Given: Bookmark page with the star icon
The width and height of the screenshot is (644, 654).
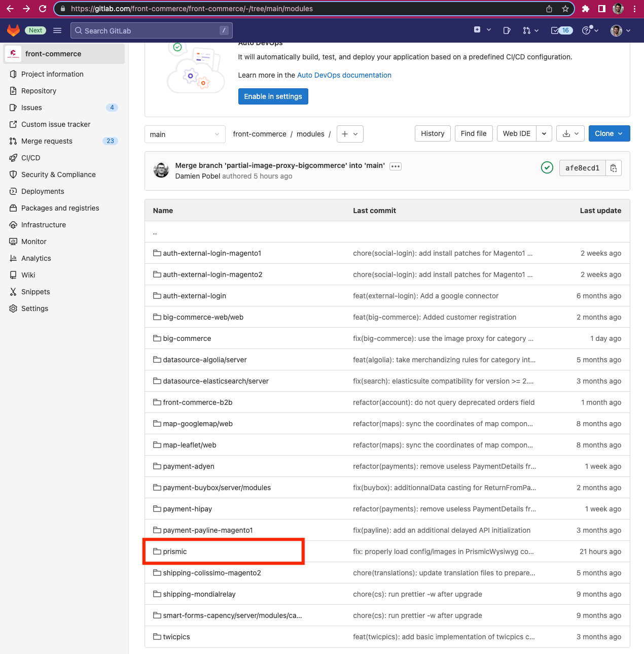Looking at the screenshot, I should tap(565, 9).
